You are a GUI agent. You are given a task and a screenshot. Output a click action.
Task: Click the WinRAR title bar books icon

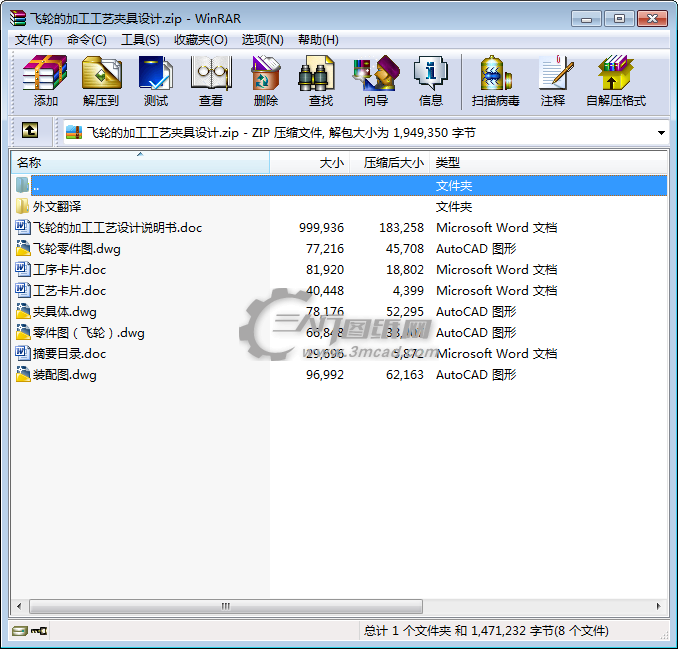click(18, 18)
